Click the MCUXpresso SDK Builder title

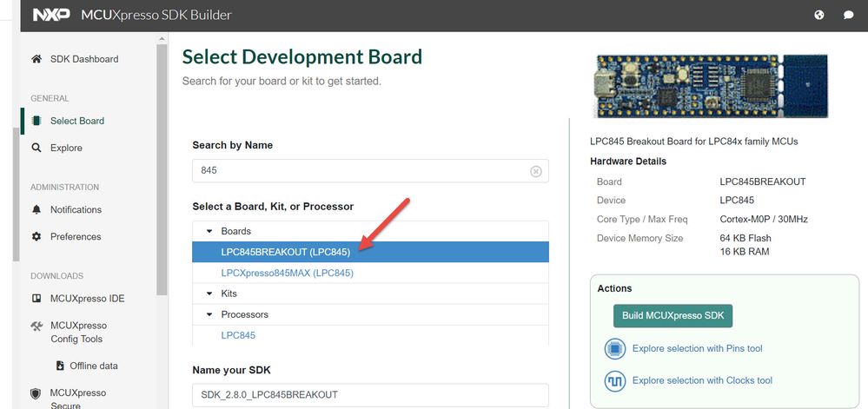pos(156,15)
